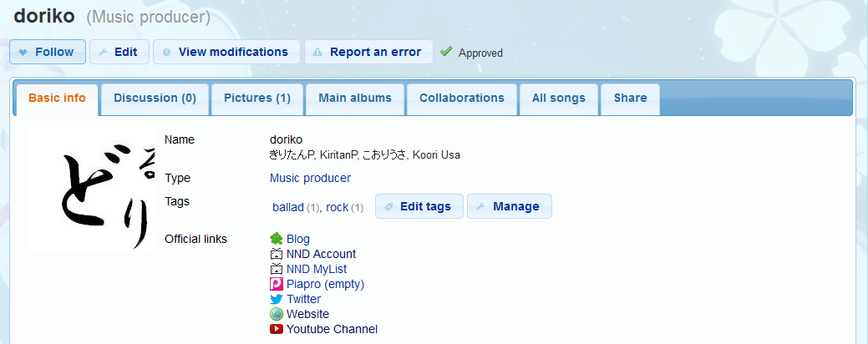Open the ballad tag link

coord(287,207)
